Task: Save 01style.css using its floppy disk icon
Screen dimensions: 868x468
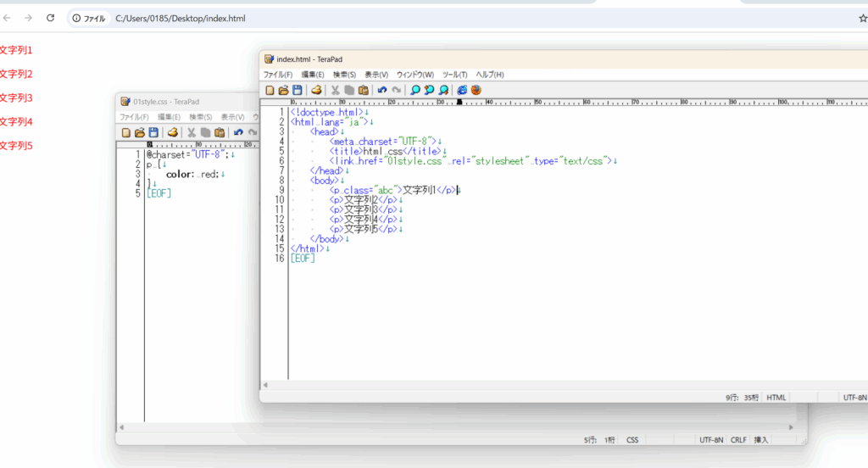Action: tap(153, 132)
